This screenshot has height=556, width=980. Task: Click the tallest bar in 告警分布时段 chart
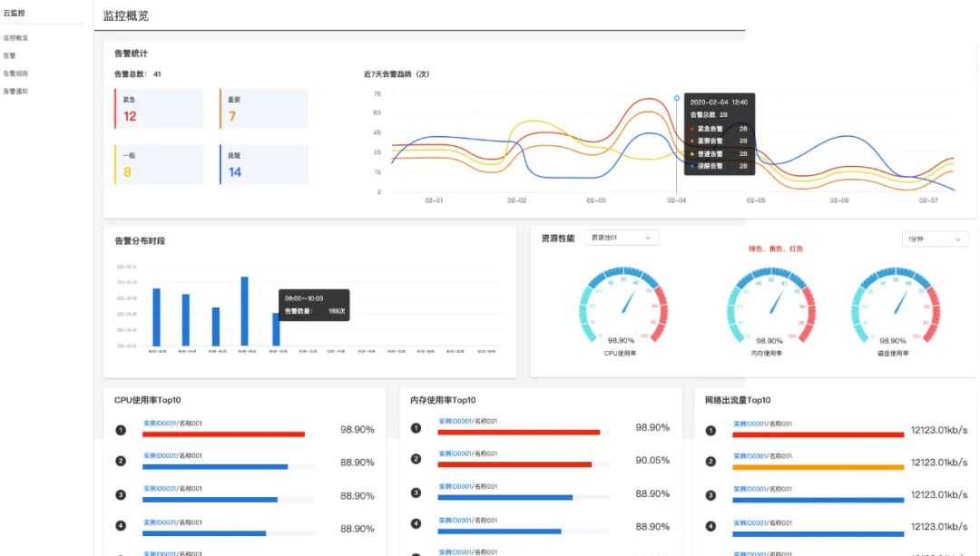pyautogui.click(x=244, y=311)
